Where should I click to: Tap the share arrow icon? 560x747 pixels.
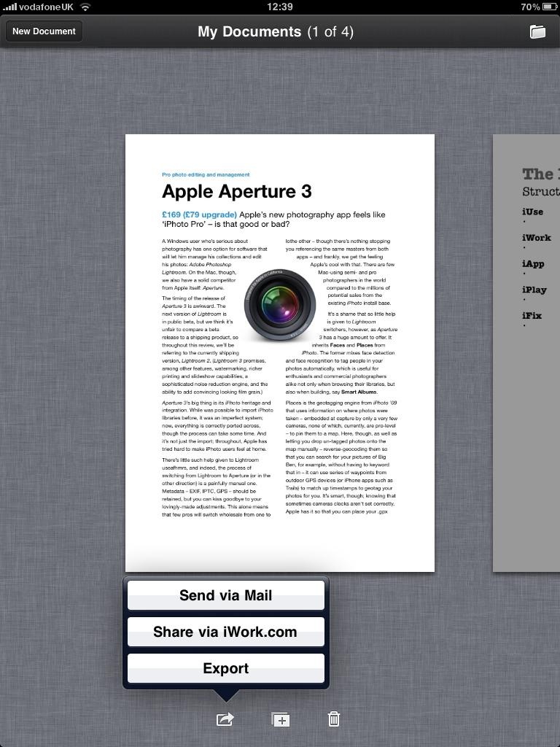tap(225, 719)
